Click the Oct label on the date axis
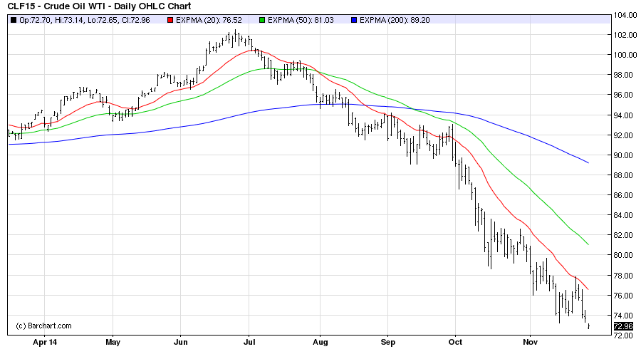Viewport: 641px width, 364px height. (x=455, y=342)
